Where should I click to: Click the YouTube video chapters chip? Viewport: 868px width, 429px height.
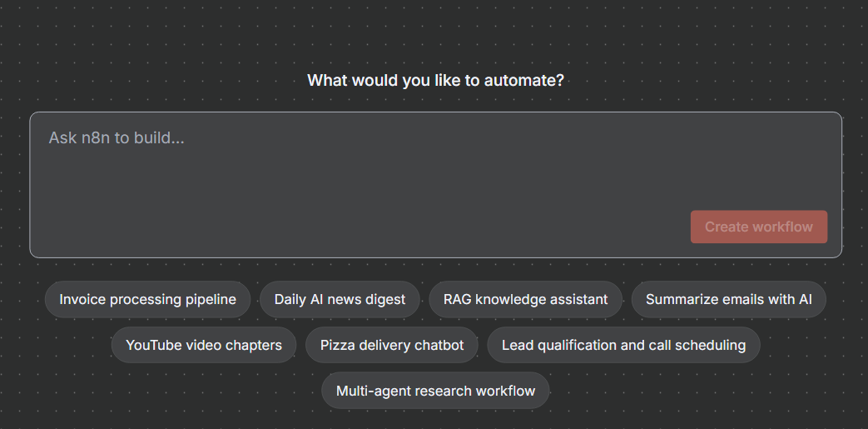click(204, 345)
